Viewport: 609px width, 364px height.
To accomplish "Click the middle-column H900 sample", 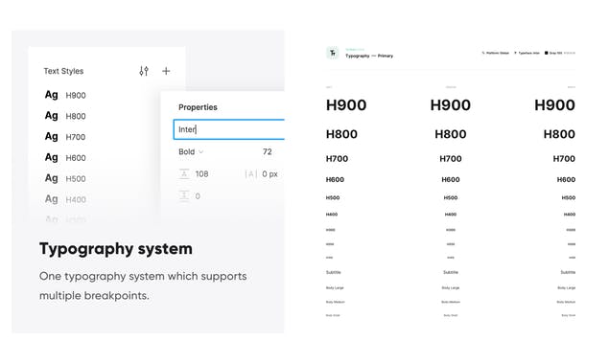I will pyautogui.click(x=451, y=105).
